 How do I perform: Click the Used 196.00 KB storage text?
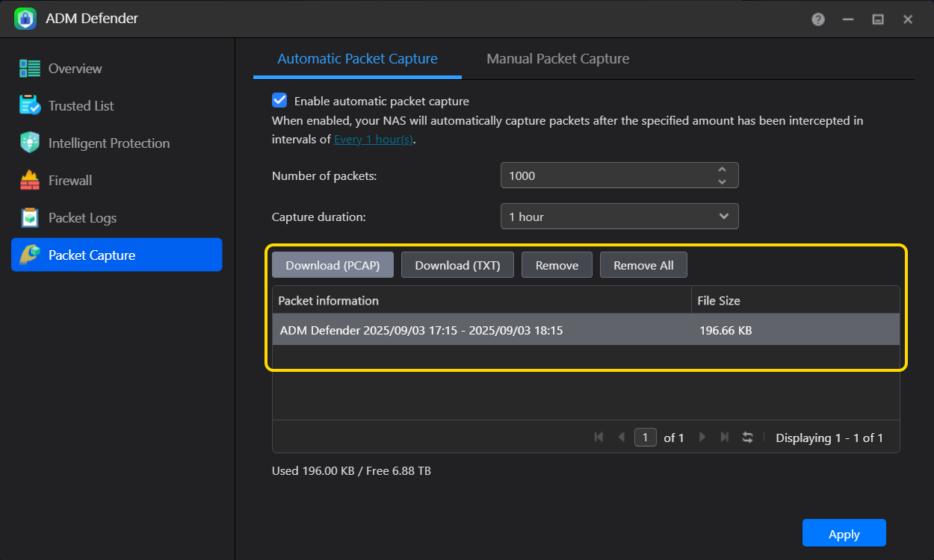pyautogui.click(x=351, y=471)
